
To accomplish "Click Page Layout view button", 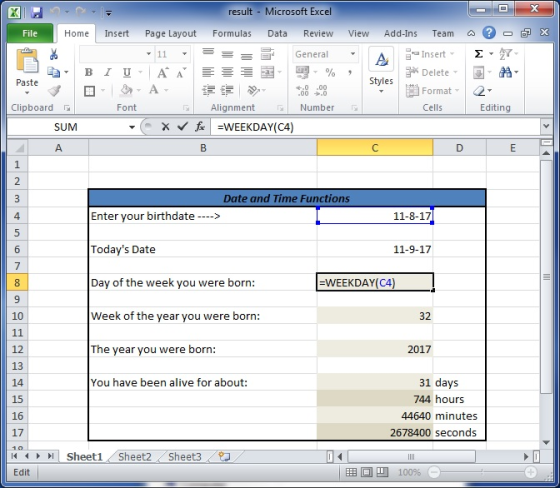I will tap(366, 473).
